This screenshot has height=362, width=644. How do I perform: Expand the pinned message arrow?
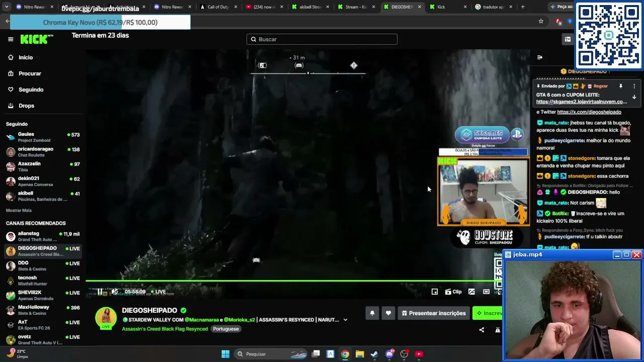click(634, 97)
